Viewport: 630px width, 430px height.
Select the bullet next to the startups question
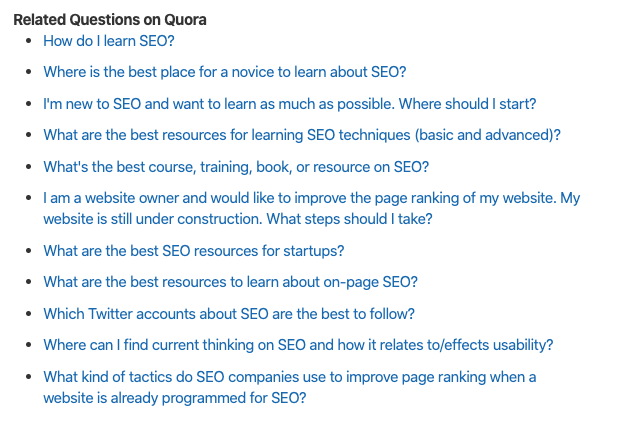[29, 251]
